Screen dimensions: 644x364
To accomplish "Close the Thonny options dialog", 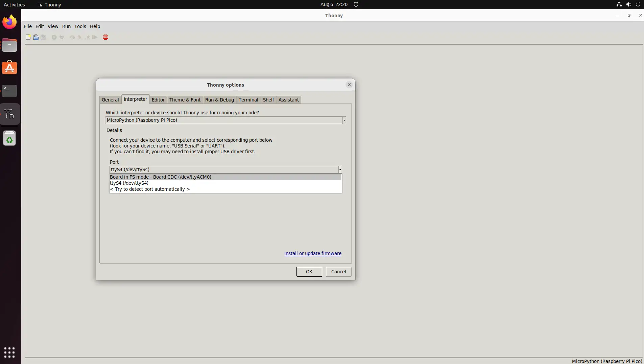I will click(x=349, y=85).
